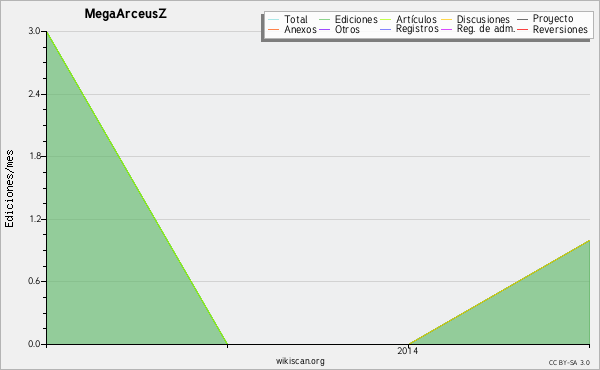
Task: Click the CC BY-SA 3.0 license text
Action: coord(569,363)
